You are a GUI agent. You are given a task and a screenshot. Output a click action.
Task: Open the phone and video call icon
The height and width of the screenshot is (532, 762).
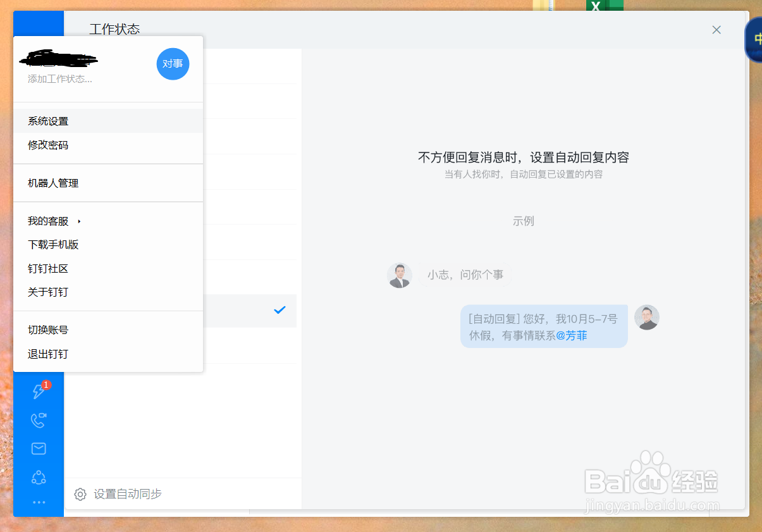pos(39,420)
